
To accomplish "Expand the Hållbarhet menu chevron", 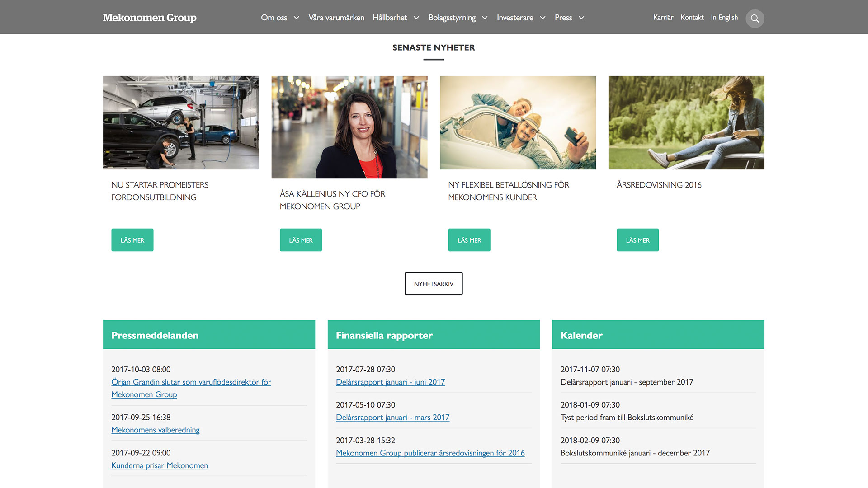I will [416, 18].
